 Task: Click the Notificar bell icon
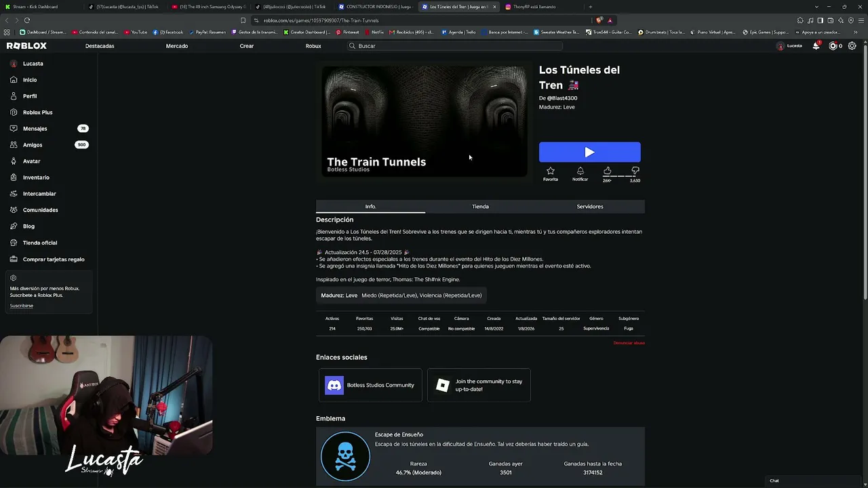580,171
